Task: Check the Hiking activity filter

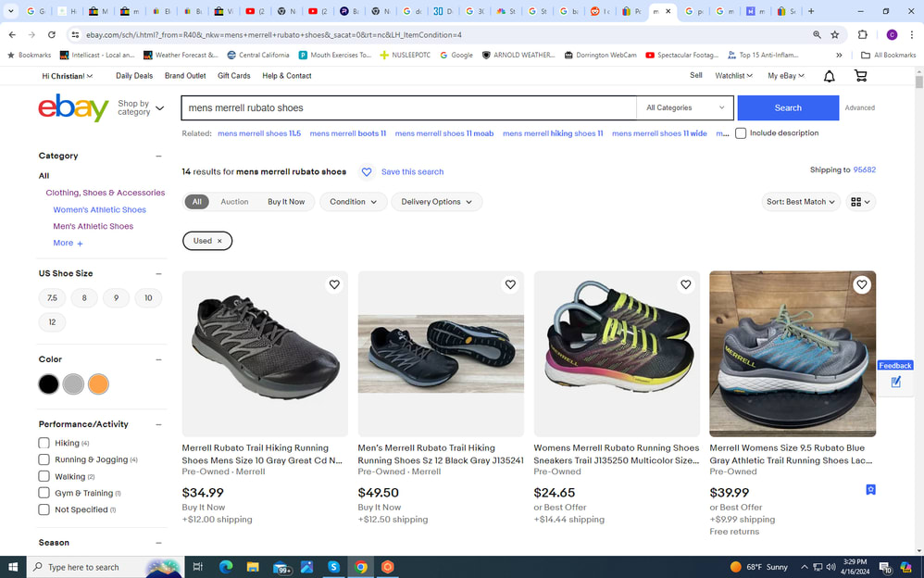Action: [44, 443]
